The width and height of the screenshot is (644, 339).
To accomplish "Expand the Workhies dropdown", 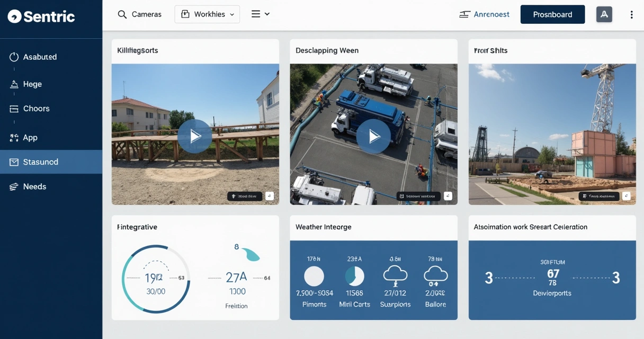I will click(x=207, y=14).
